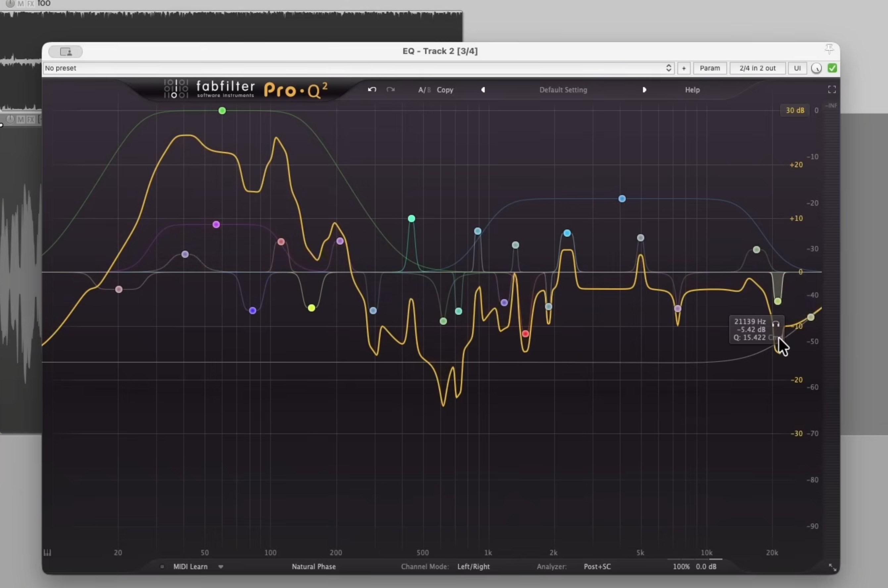Mute the foo track with M button
The width and height of the screenshot is (888, 588).
(20, 4)
